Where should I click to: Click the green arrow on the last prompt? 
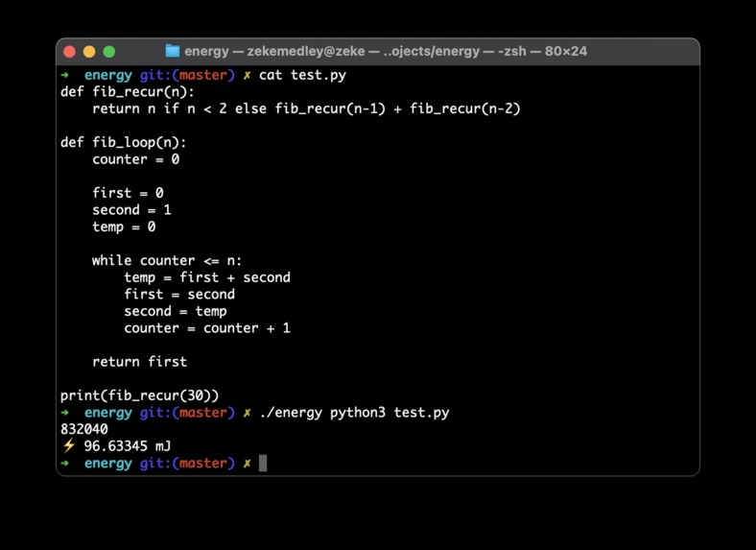pos(65,464)
